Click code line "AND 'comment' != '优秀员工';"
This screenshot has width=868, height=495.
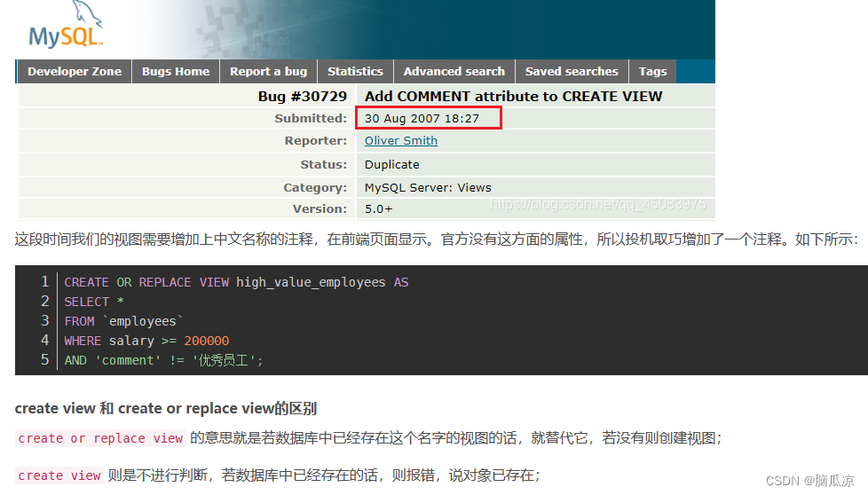point(163,360)
